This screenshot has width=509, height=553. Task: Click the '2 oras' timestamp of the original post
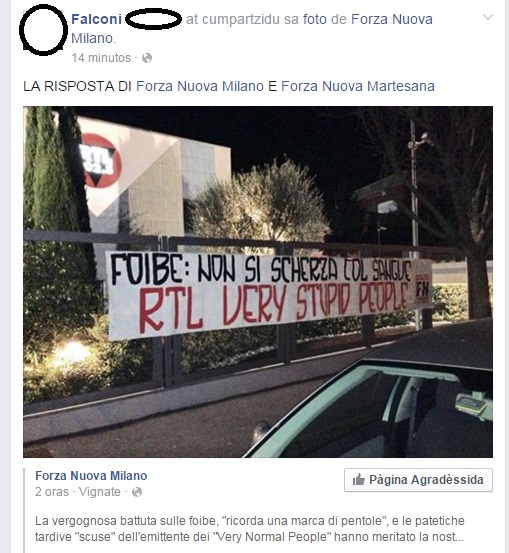click(x=51, y=492)
